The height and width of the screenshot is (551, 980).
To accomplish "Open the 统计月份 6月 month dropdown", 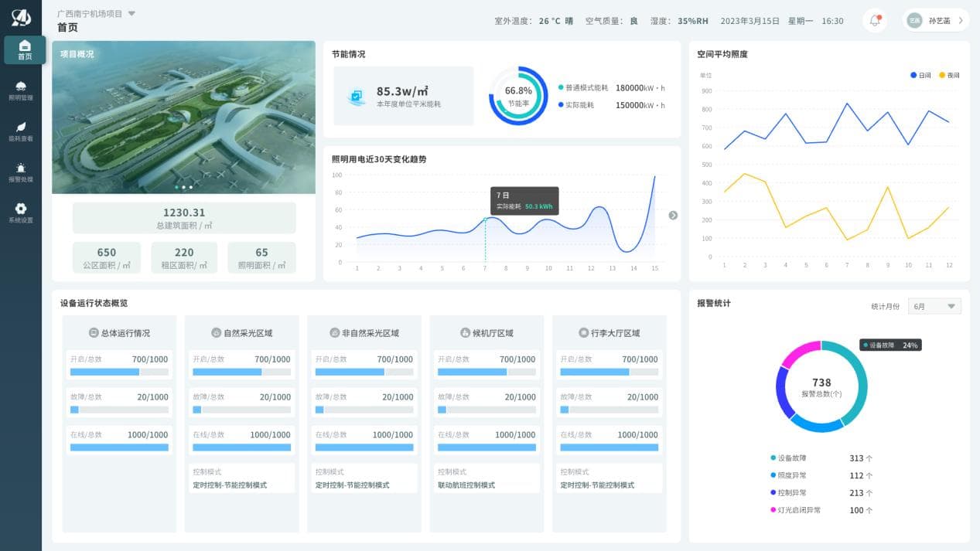I will [934, 307].
